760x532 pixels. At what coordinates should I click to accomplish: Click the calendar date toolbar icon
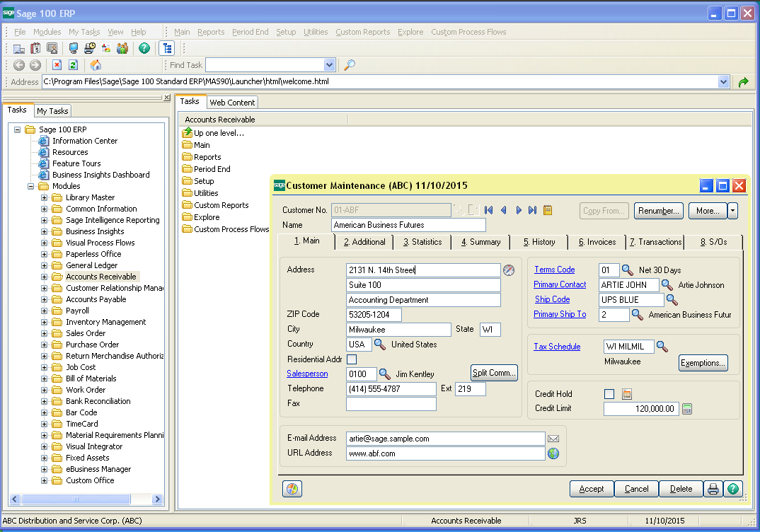[x=35, y=48]
